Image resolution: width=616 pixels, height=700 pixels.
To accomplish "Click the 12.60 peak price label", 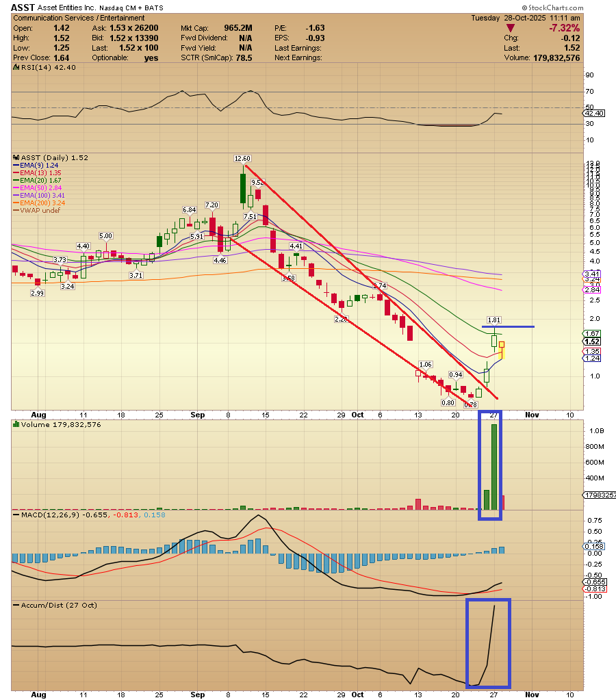I will tap(242, 159).
